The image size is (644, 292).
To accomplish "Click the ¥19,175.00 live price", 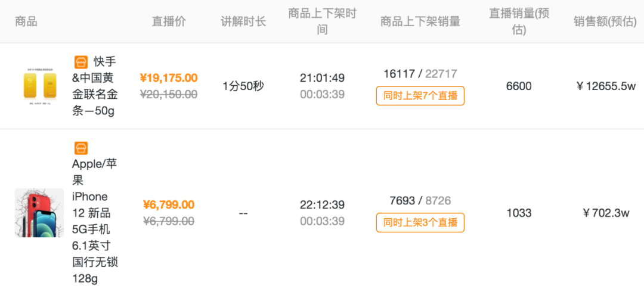I will tap(168, 77).
